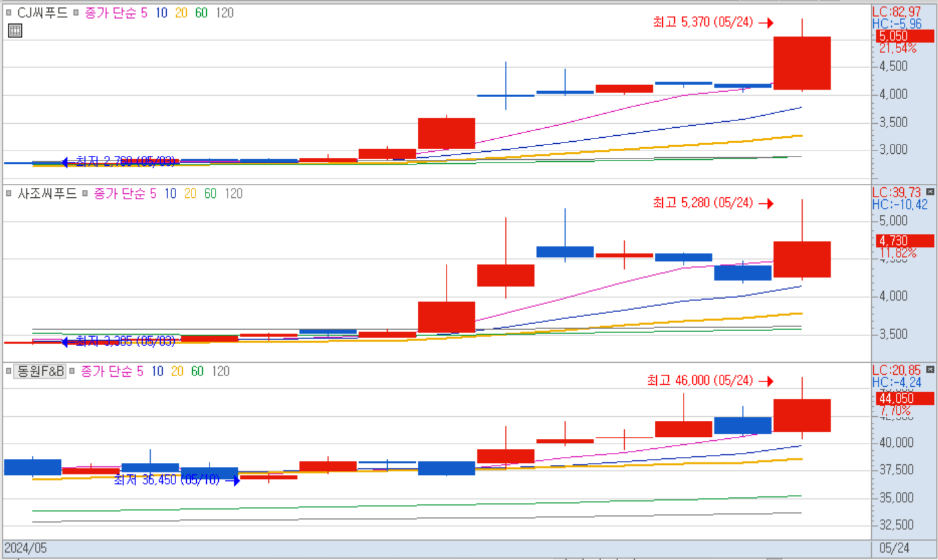938x560 pixels.
Task: Select the 동원F&B stock name button
Action: (x=40, y=371)
